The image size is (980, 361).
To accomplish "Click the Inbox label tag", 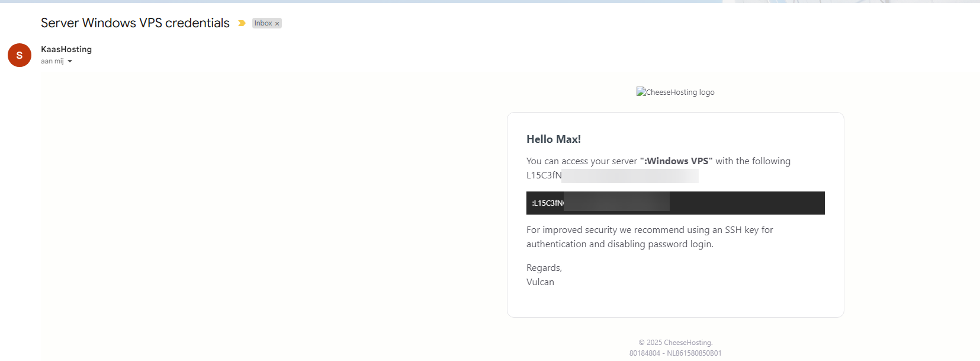I will click(x=263, y=23).
